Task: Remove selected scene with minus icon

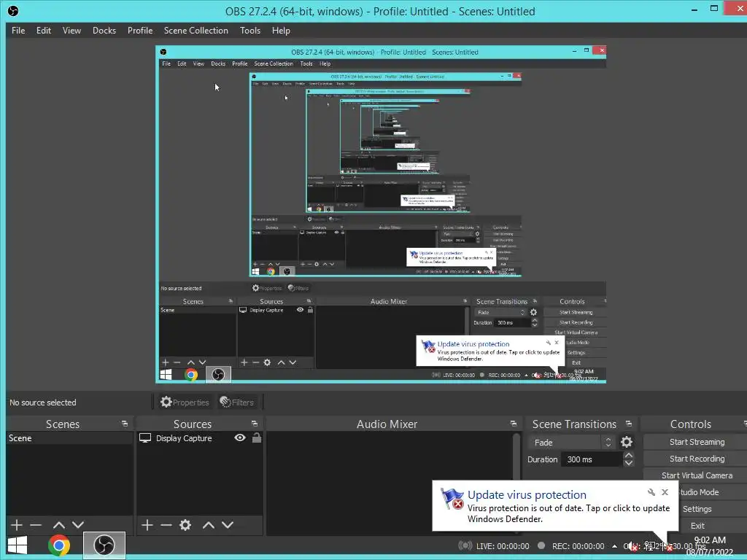Action: point(36,525)
